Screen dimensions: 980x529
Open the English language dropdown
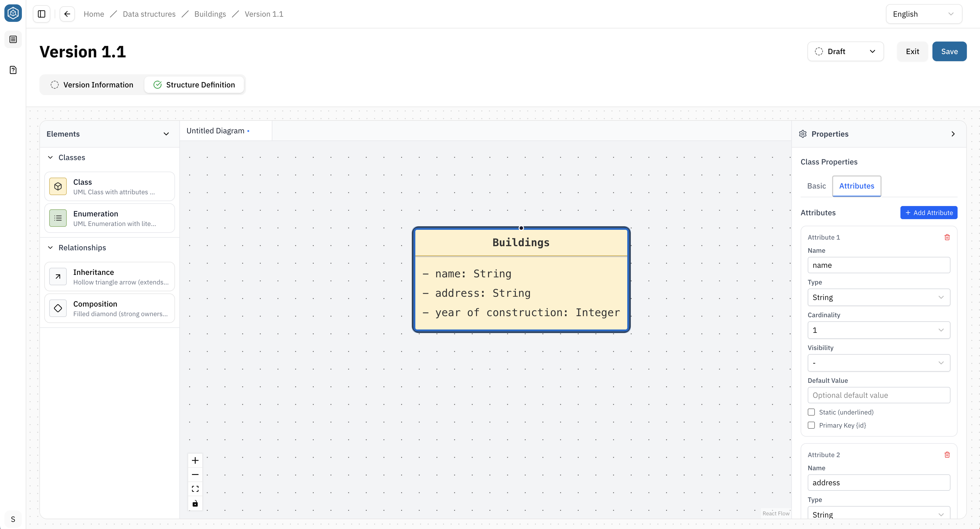coord(924,14)
